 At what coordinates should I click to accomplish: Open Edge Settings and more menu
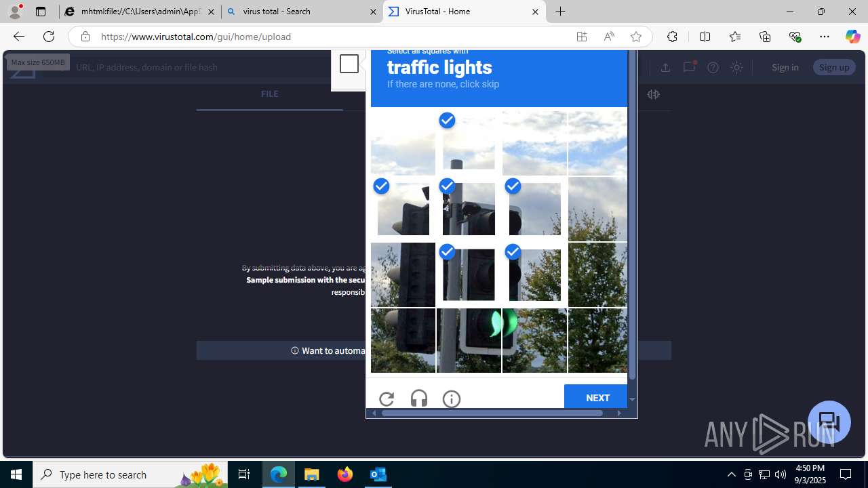[x=824, y=37]
